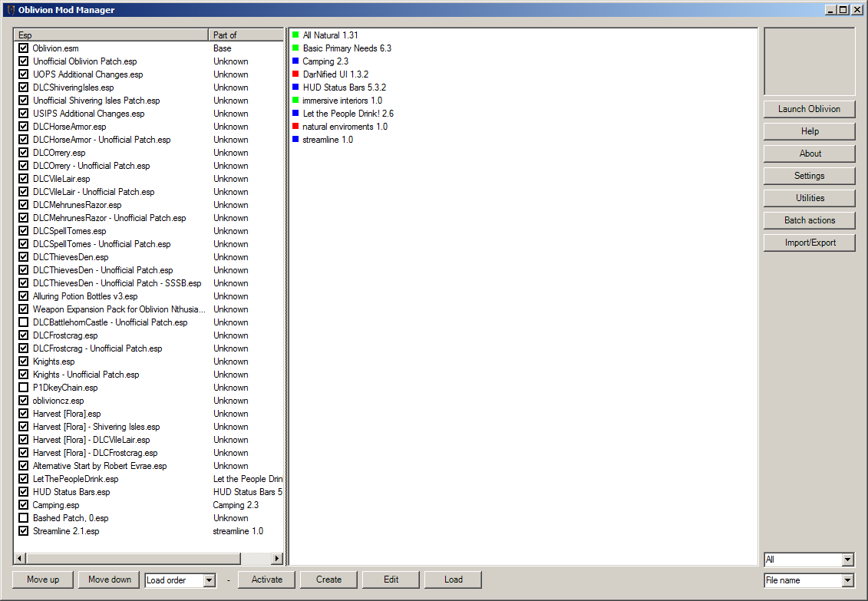The width and height of the screenshot is (868, 601).
Task: Open the Help button
Action: [810, 131]
